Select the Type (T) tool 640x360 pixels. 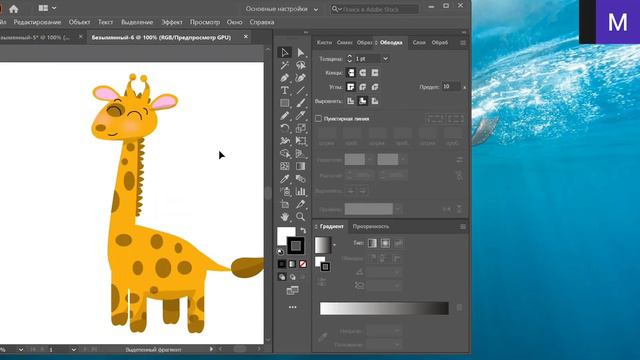click(x=284, y=90)
